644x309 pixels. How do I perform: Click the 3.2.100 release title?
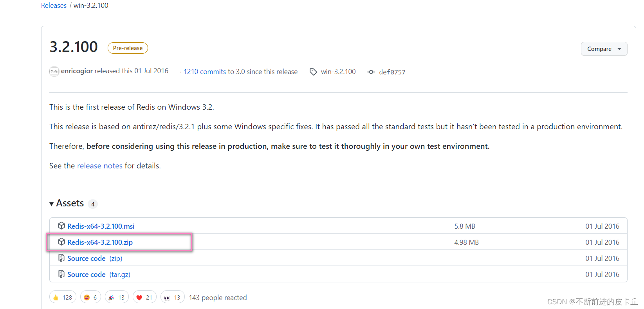74,47
